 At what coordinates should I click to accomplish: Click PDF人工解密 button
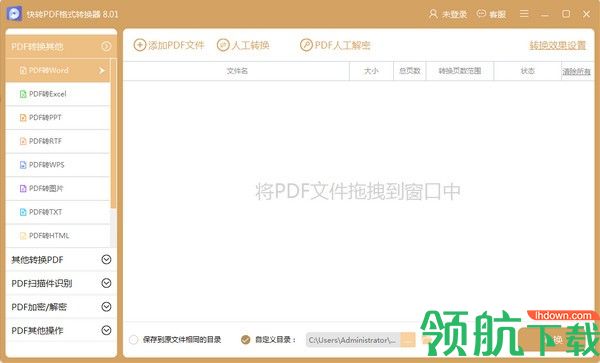tap(336, 45)
